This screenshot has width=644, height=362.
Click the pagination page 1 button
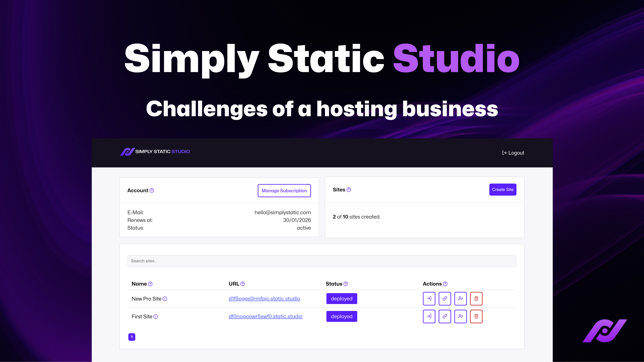(132, 337)
